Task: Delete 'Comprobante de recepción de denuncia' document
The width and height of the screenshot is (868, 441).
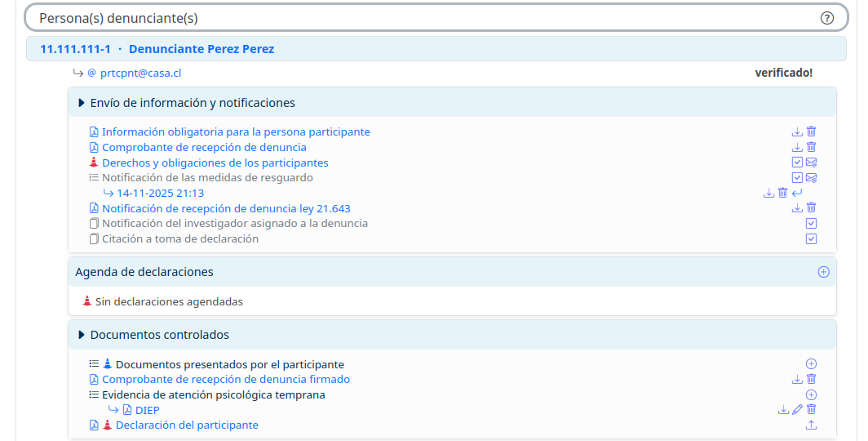Action: point(811,148)
